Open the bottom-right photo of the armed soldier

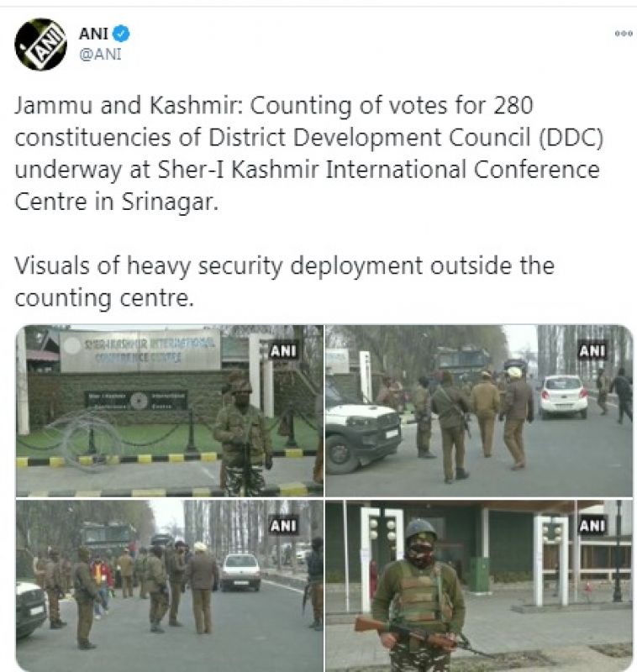pyautogui.click(x=479, y=585)
